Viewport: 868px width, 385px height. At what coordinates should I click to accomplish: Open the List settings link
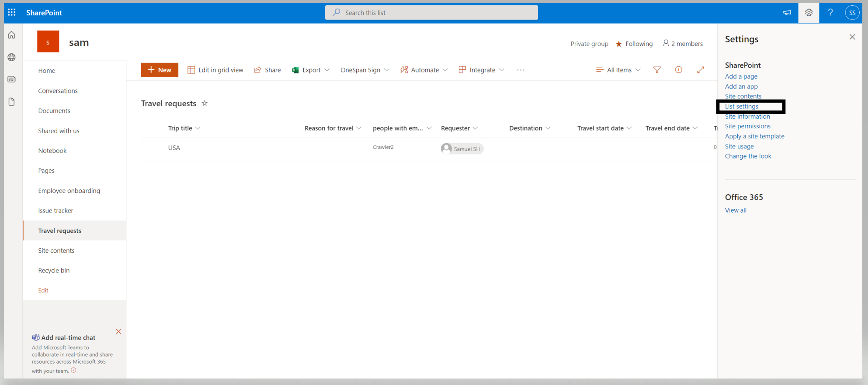741,107
